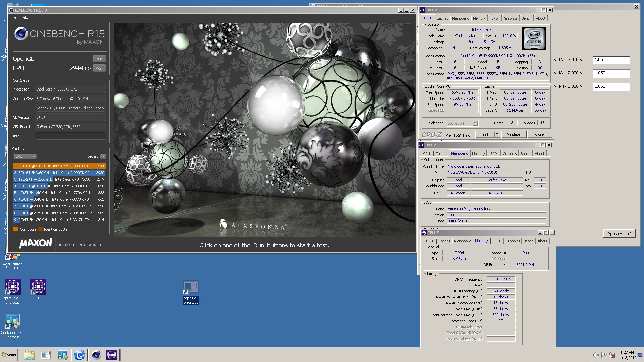Click the blue C taskbar icon
644x362 pixels.
(79, 355)
